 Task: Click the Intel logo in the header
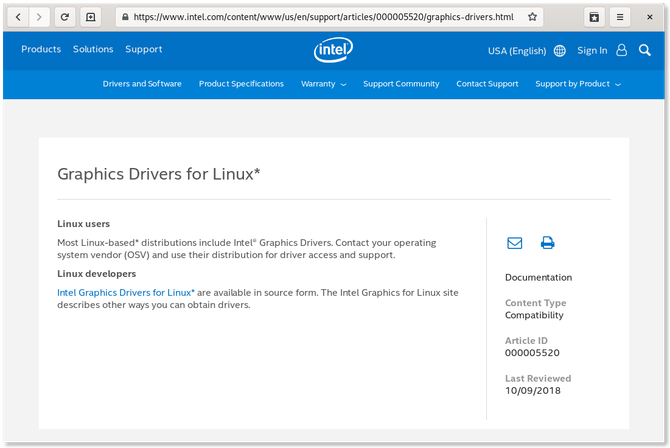click(x=333, y=50)
